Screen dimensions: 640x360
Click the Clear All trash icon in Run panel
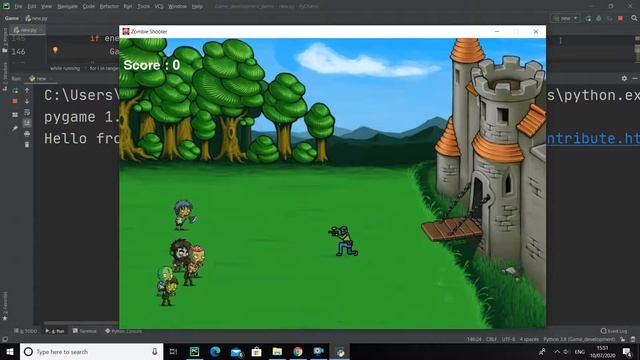coord(27,144)
